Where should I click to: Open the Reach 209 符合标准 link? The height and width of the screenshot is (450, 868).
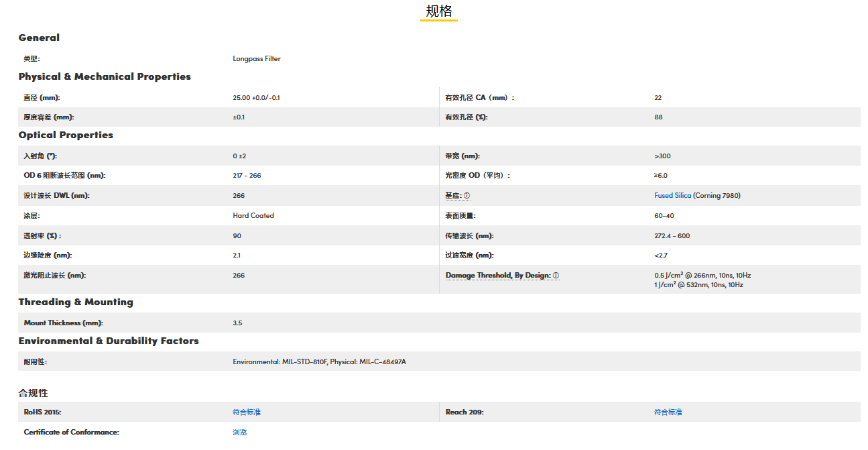[x=668, y=412]
